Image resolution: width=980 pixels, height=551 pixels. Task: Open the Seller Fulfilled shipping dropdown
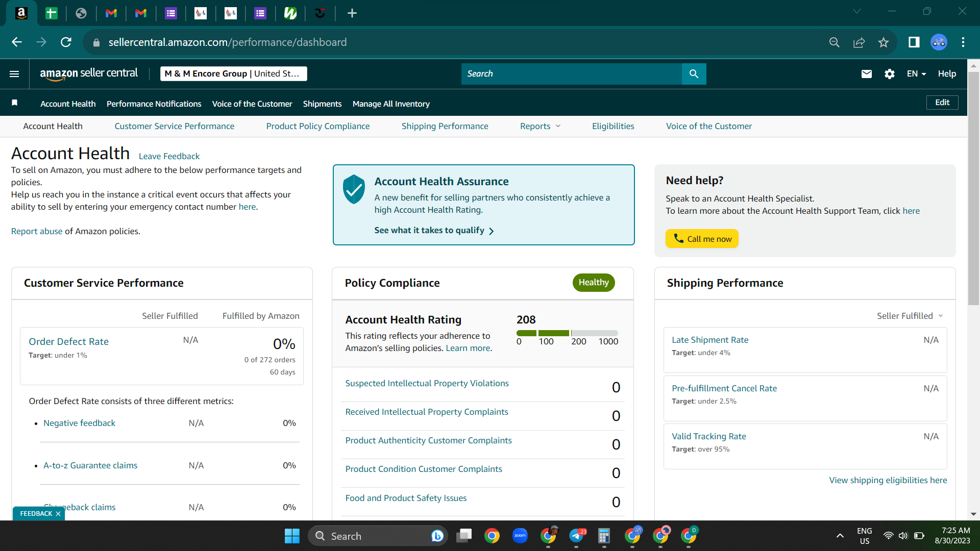click(910, 316)
